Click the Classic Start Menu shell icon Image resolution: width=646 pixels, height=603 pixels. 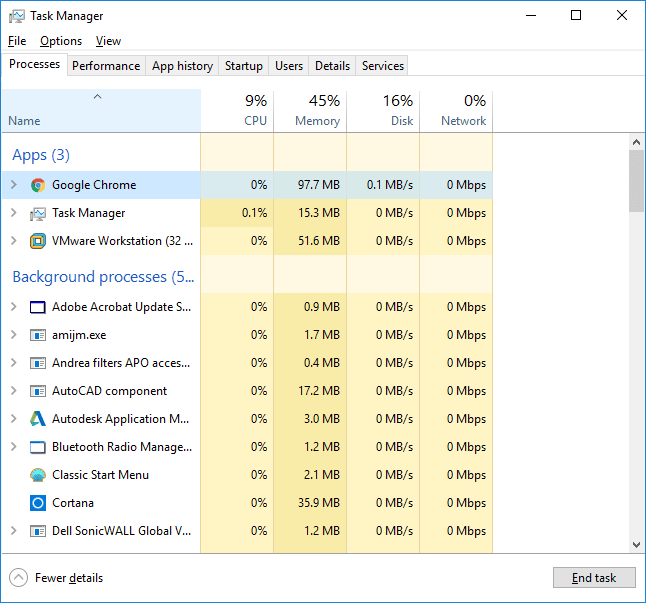(x=38, y=475)
